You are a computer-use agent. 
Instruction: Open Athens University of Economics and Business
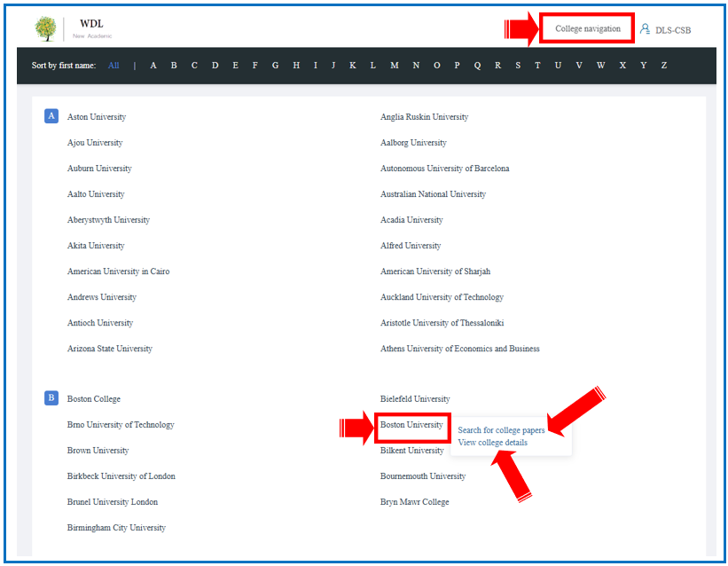point(460,349)
